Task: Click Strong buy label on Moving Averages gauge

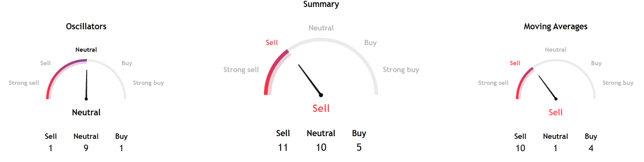Action: tap(617, 83)
